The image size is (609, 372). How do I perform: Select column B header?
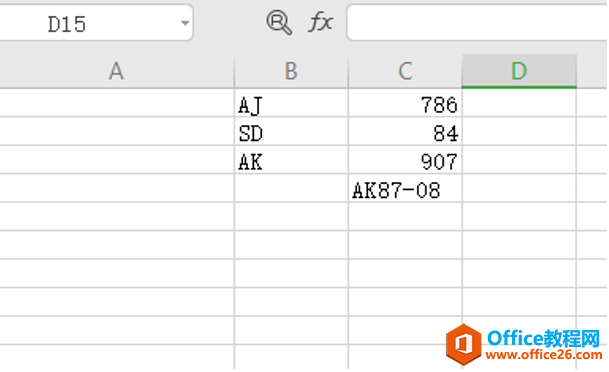pos(291,71)
